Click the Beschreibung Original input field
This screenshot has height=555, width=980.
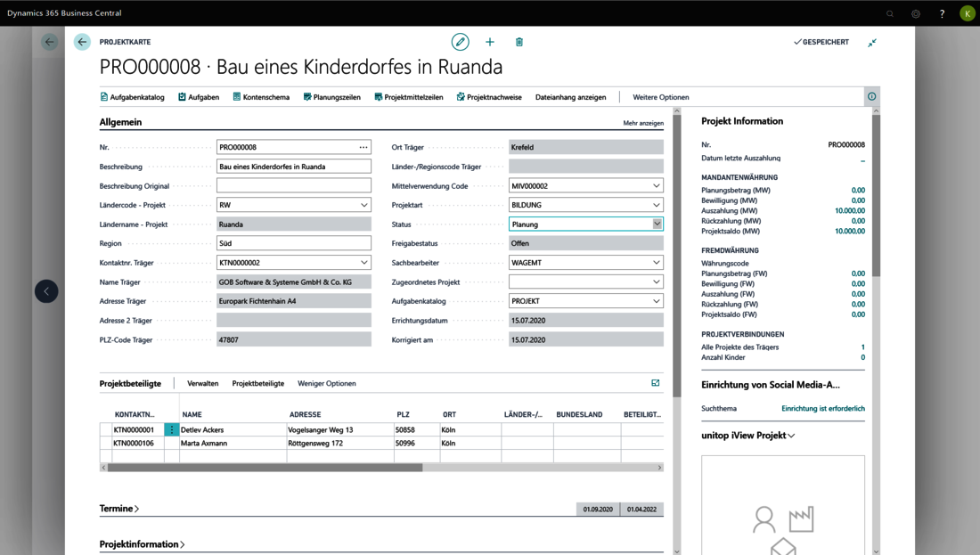[294, 185]
